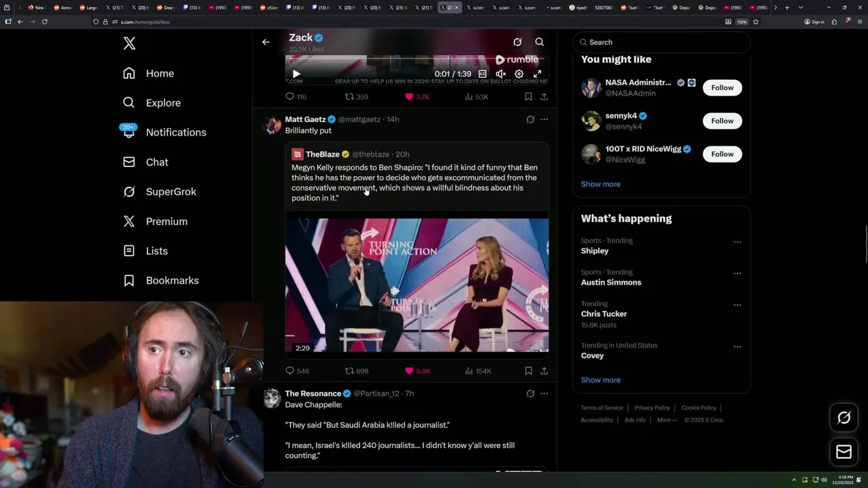Open more options on Matt Gaetz post
Image resolution: width=868 pixels, height=488 pixels.
(x=544, y=119)
